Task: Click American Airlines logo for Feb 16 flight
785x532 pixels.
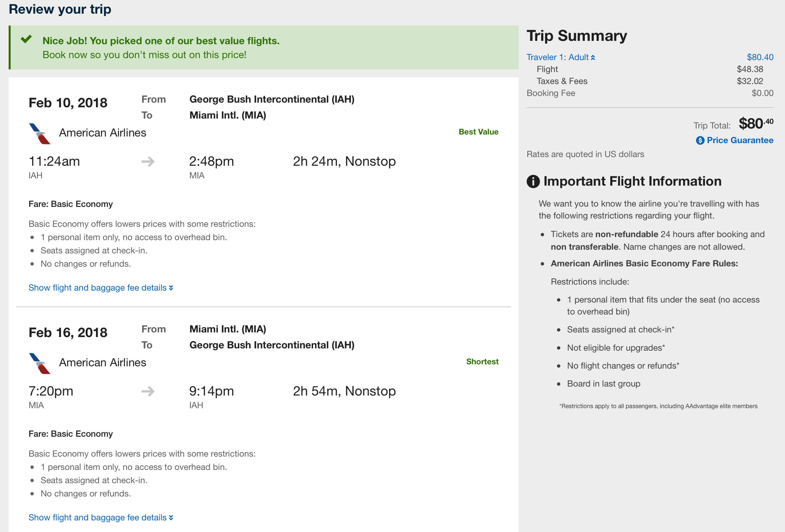Action: coord(40,363)
